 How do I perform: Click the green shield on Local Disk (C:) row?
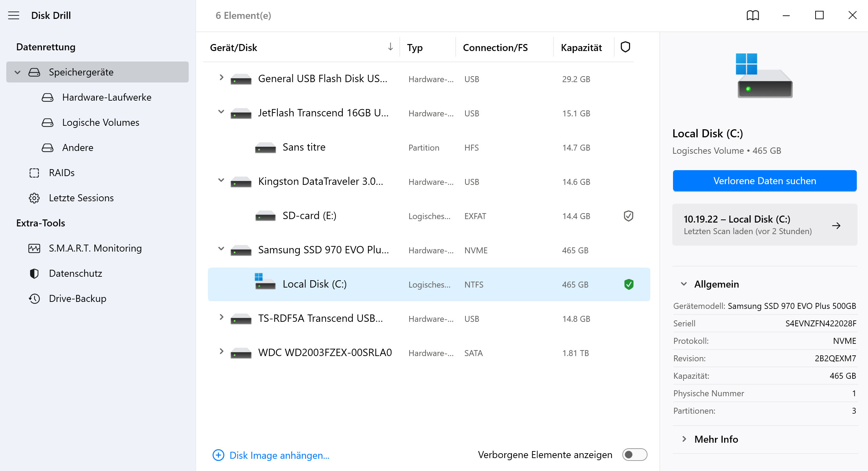coord(629,284)
